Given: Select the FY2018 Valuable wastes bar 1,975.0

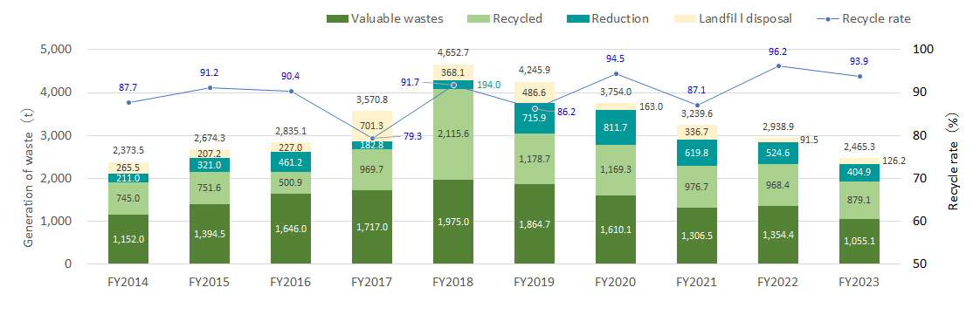Looking at the screenshot, I should [453, 222].
